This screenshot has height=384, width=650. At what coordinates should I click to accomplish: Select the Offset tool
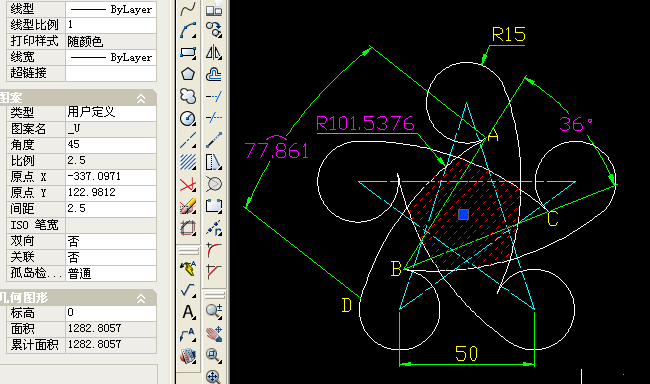point(214,74)
